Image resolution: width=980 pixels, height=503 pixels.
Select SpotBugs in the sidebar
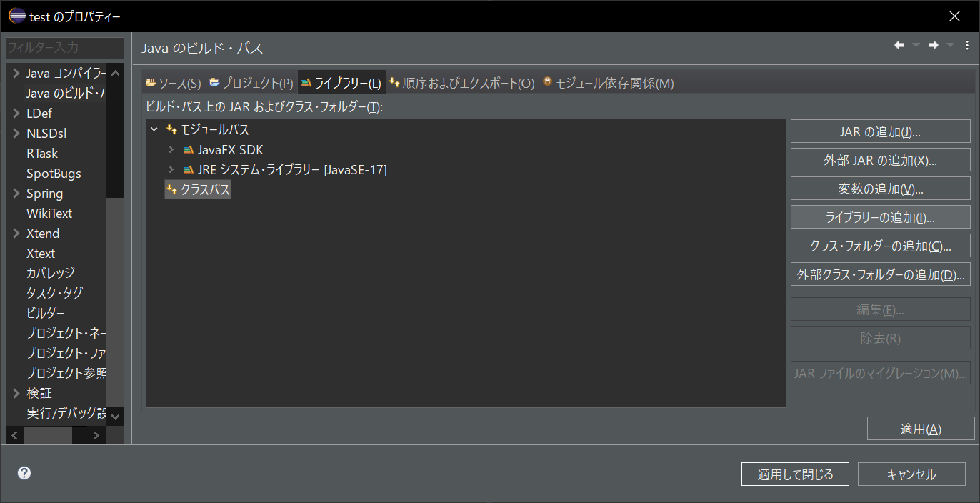pos(55,173)
